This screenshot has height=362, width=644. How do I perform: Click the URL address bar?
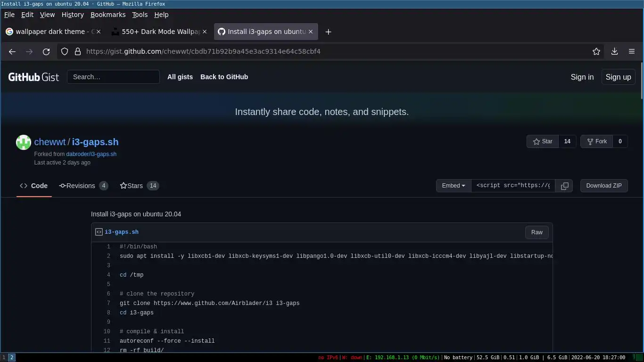[330, 51]
